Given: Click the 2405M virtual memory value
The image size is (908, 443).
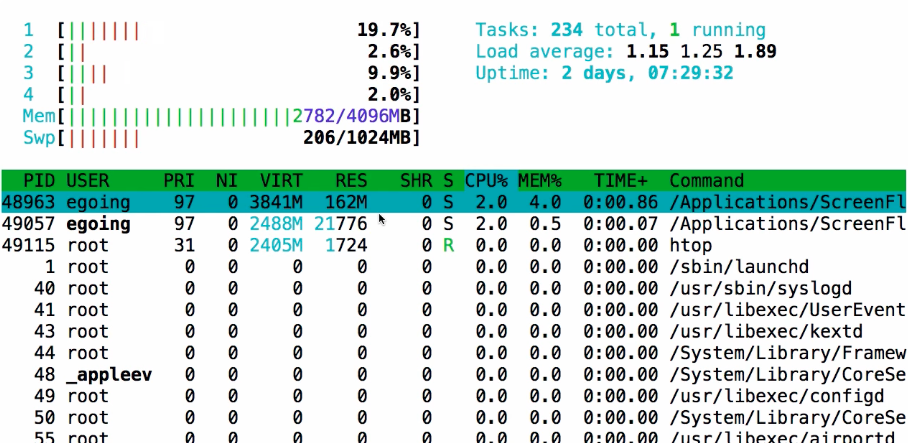Looking at the screenshot, I should [x=276, y=246].
